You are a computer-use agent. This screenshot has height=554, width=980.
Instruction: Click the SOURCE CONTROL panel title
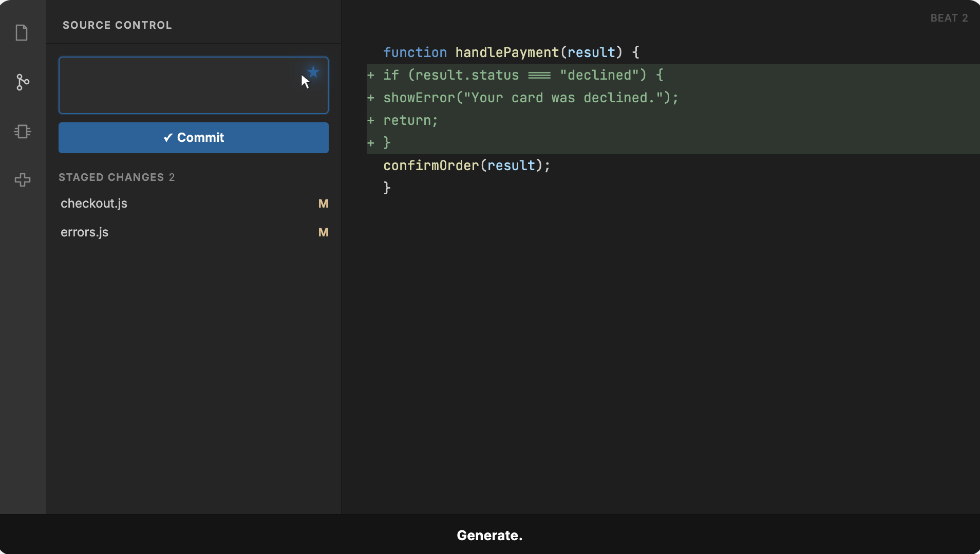pyautogui.click(x=117, y=25)
